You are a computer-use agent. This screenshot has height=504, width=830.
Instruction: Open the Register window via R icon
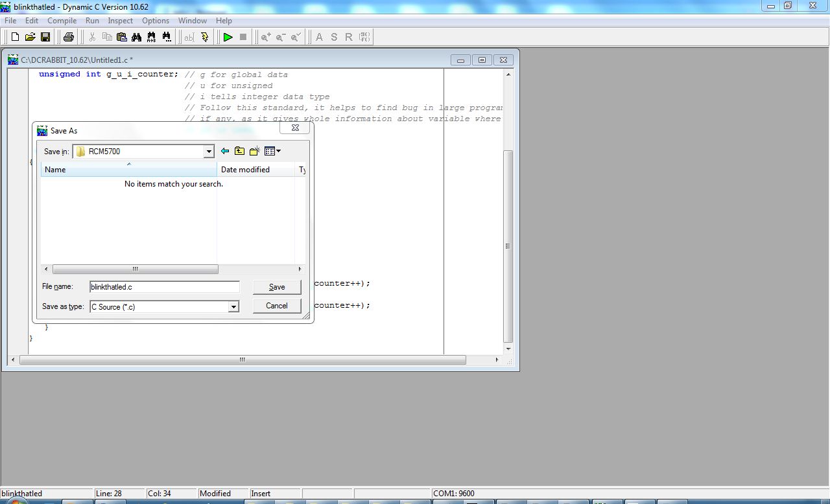(x=349, y=37)
